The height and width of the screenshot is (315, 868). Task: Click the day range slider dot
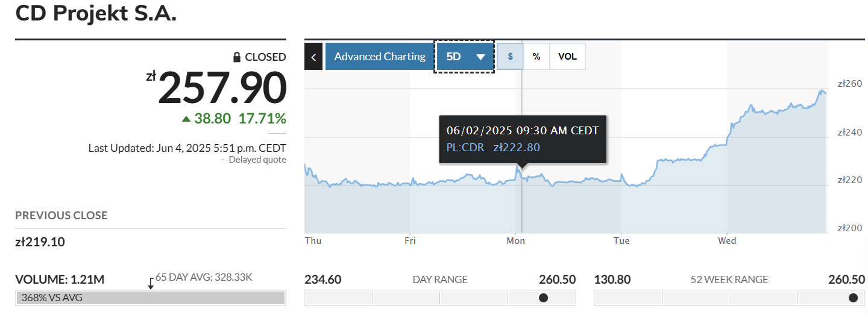pyautogui.click(x=543, y=298)
